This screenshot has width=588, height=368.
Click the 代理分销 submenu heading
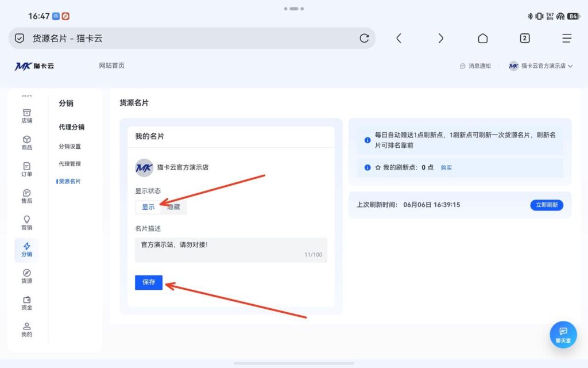(72, 127)
